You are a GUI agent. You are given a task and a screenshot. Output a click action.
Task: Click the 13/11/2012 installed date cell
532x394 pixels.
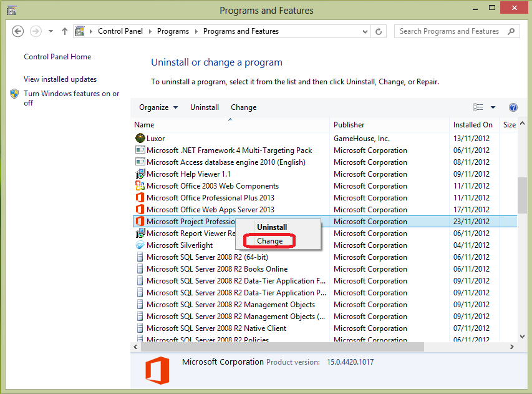pos(472,139)
